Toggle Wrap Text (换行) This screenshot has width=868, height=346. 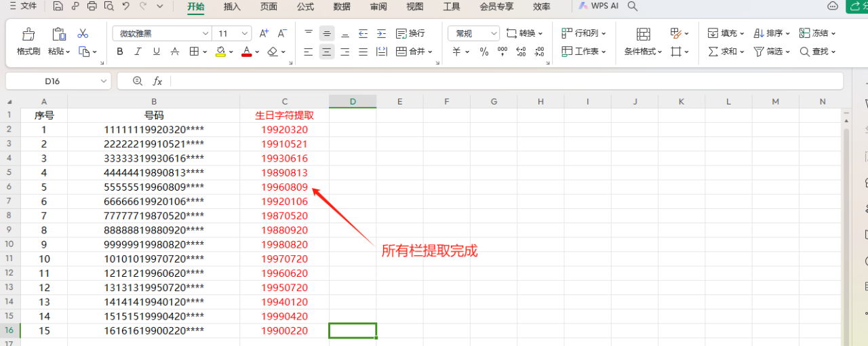point(410,33)
